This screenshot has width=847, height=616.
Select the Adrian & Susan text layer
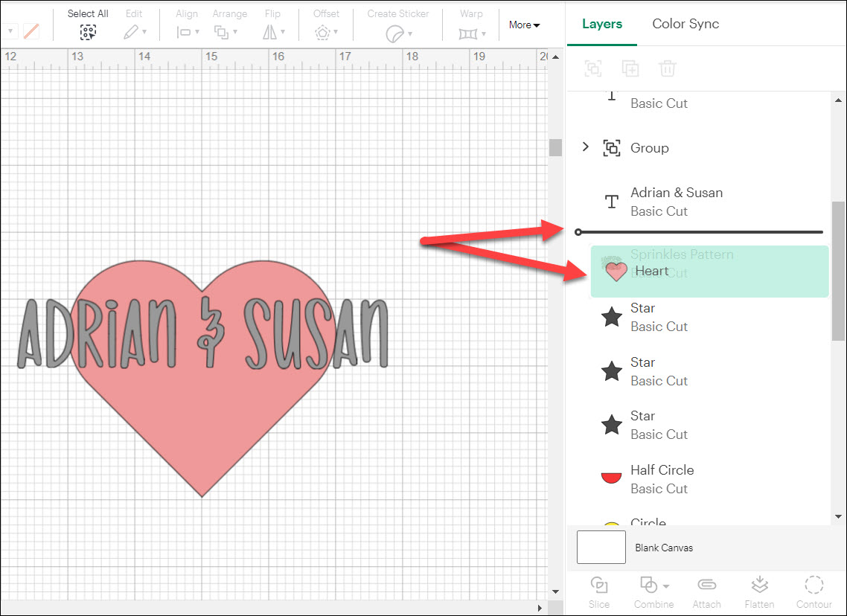coord(676,202)
